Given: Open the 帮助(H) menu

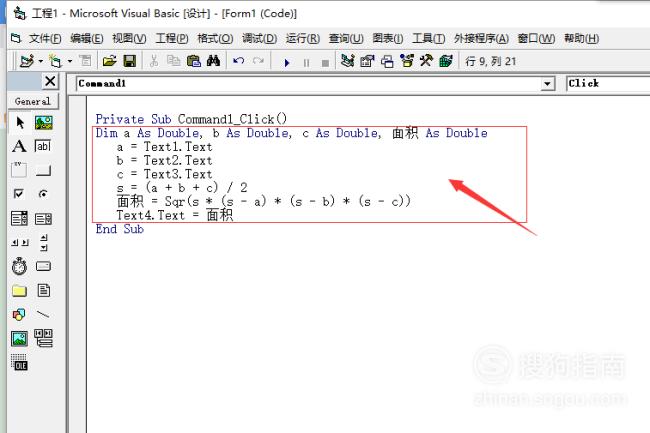Looking at the screenshot, I should (x=582, y=39).
